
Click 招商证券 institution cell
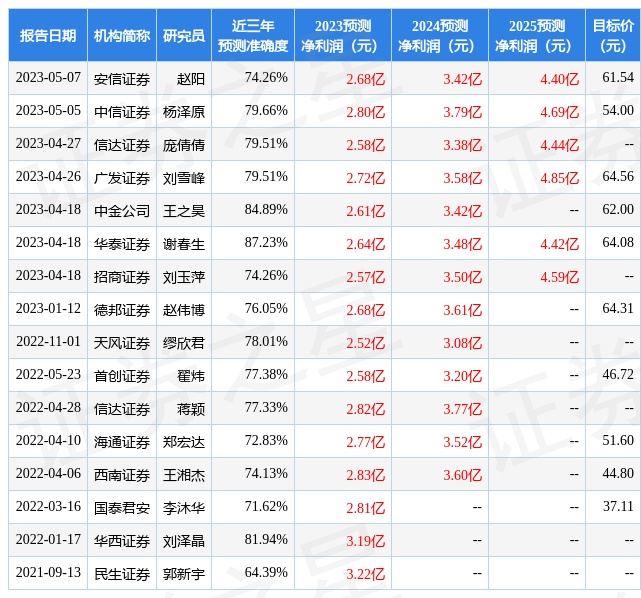[122, 277]
